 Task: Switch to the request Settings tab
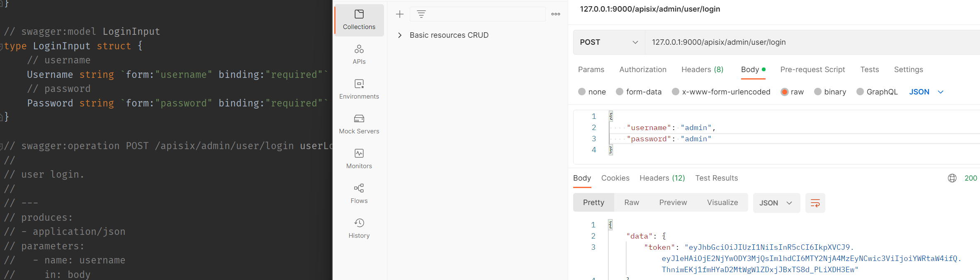pyautogui.click(x=908, y=70)
